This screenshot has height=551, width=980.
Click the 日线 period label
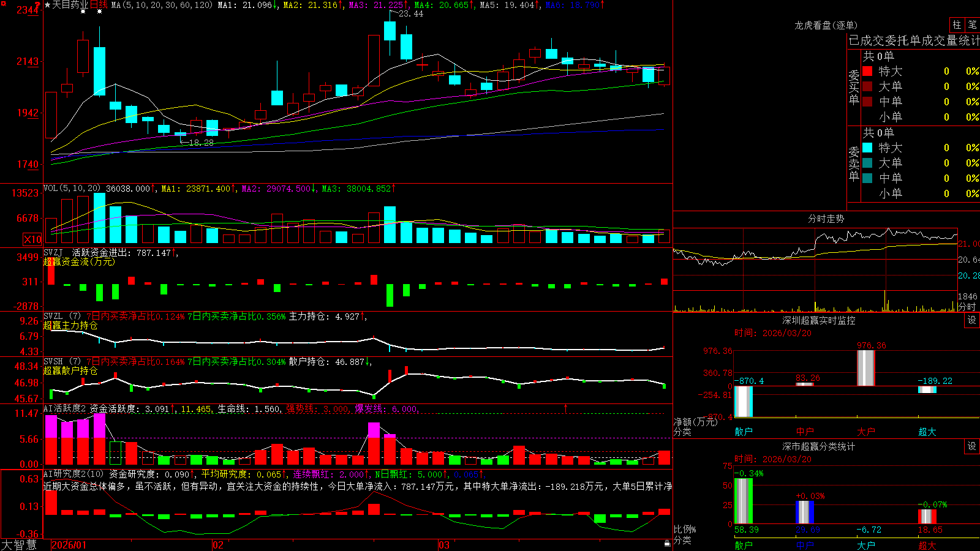tap(99, 5)
